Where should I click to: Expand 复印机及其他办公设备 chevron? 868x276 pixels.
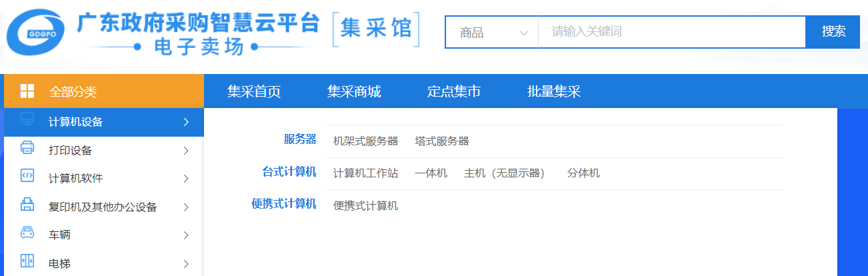coord(186,207)
